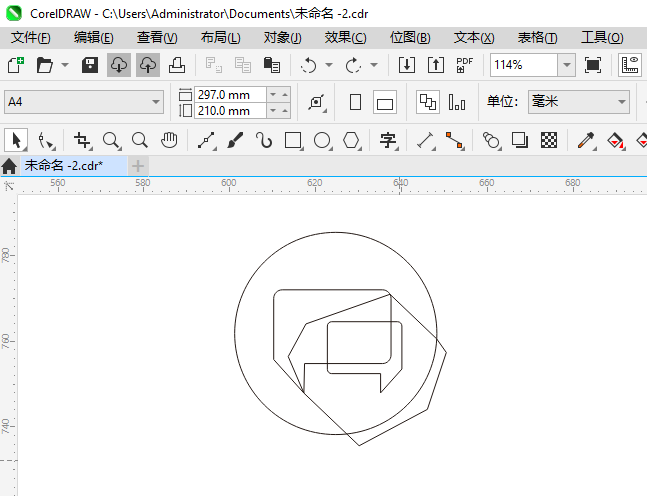Select the Color eyedropper tool
The image size is (647, 496).
click(x=586, y=140)
